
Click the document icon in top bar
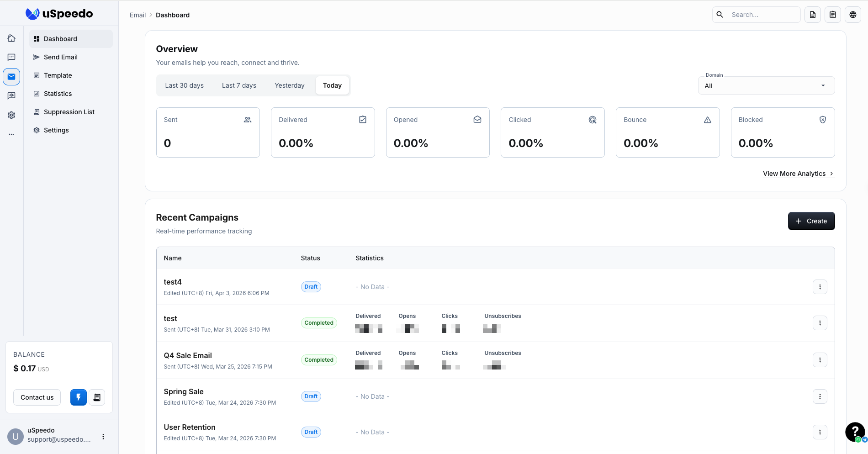click(x=813, y=15)
